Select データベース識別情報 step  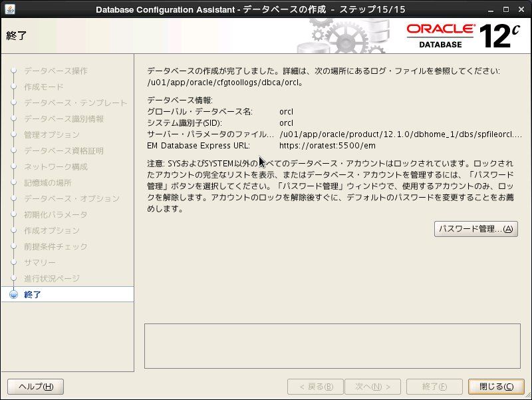[64, 118]
